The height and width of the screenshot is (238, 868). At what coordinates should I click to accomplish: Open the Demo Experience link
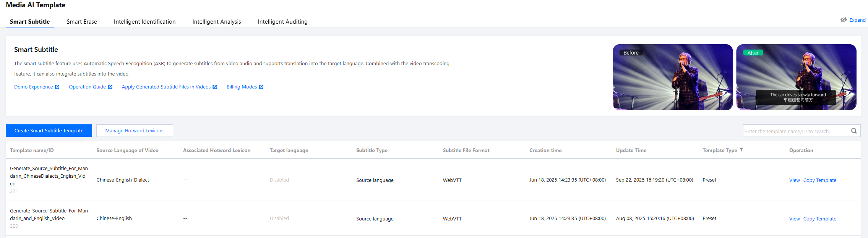pyautogui.click(x=34, y=87)
